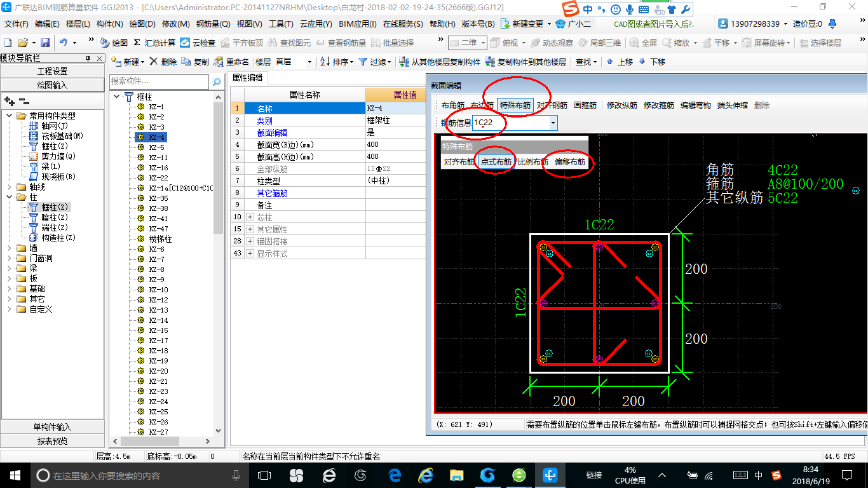This screenshot has width=868, height=488.
Task: Click the new file icon
Action: tap(8, 43)
